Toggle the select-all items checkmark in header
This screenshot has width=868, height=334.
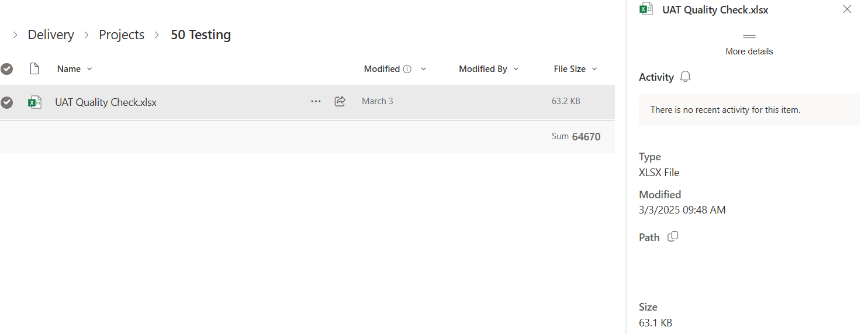pos(6,69)
